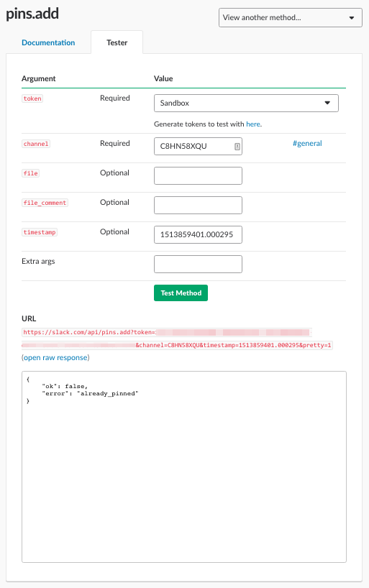Image resolution: width=369 pixels, height=588 pixels.
Task: Open the 'here' token generation link
Action: [253, 124]
